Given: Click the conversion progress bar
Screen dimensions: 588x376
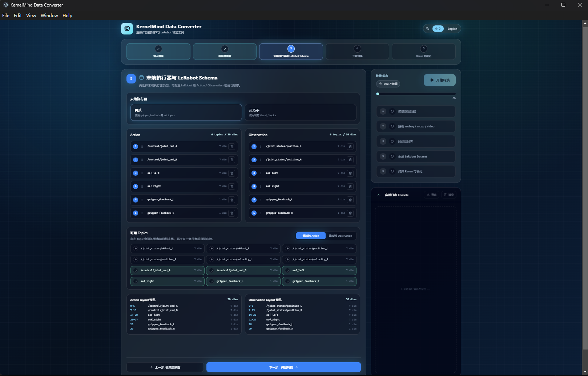Looking at the screenshot, I should point(416,94).
